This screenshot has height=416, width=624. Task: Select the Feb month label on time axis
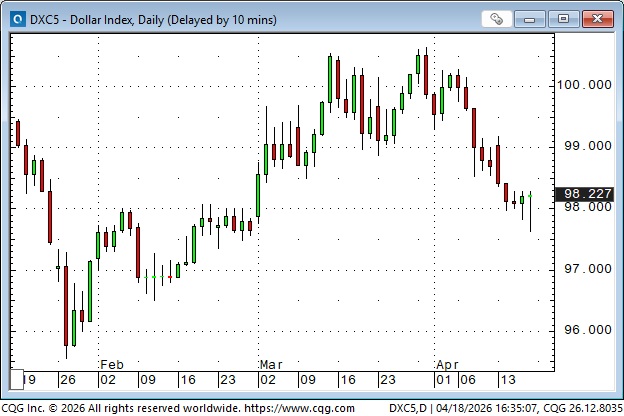(111, 365)
